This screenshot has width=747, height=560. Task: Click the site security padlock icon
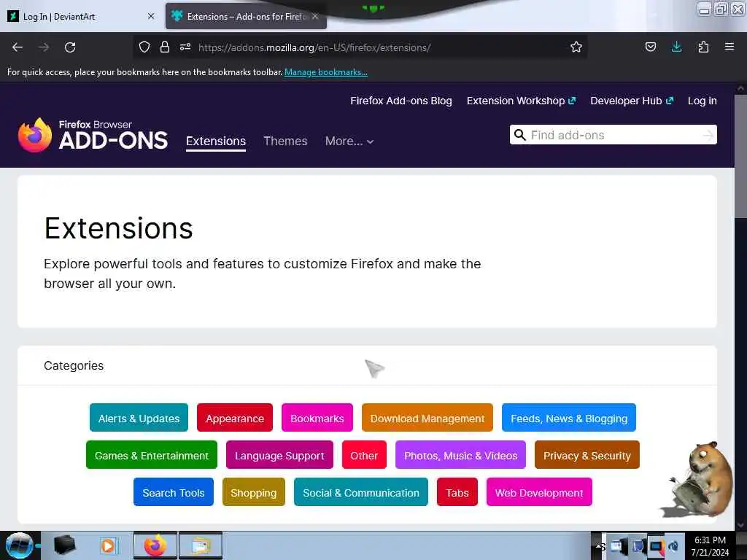(x=165, y=47)
